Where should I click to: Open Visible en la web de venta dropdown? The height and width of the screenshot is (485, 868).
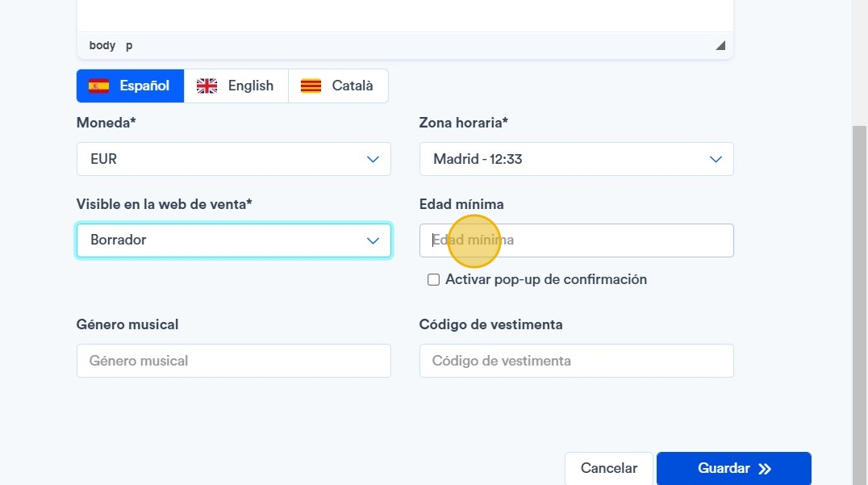(234, 240)
